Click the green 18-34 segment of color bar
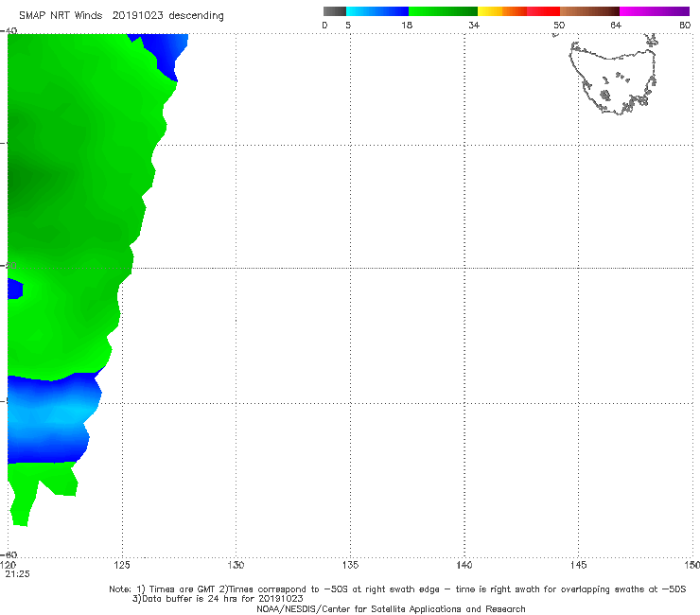The height and width of the screenshot is (615, 700). [x=443, y=11]
